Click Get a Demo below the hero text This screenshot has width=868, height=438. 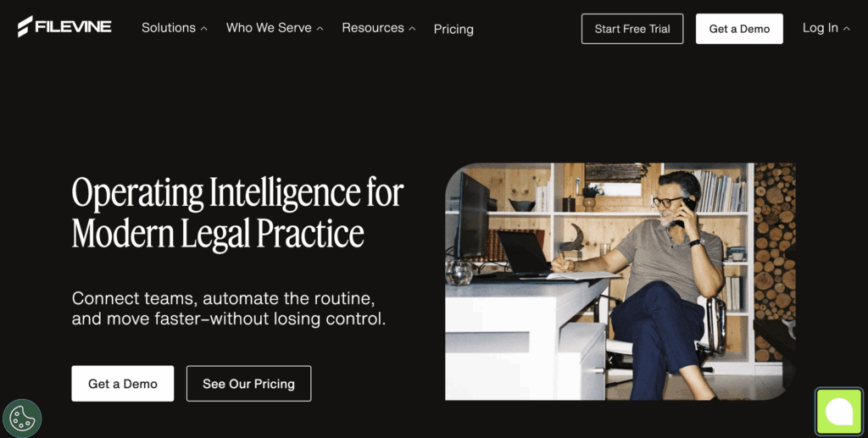tap(122, 383)
